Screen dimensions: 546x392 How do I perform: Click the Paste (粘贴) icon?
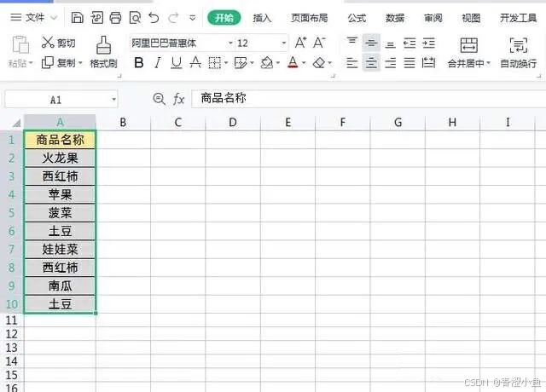(x=20, y=44)
